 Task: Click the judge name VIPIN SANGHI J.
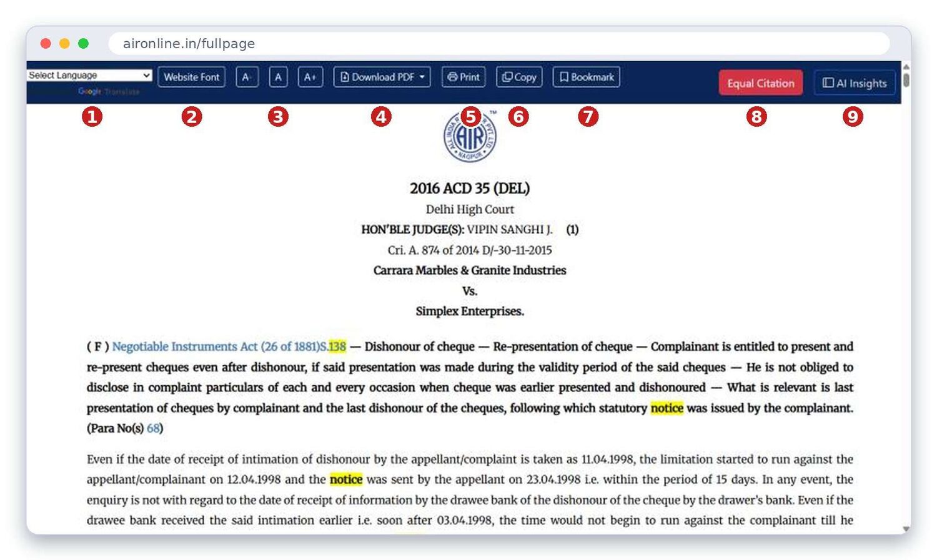click(510, 230)
